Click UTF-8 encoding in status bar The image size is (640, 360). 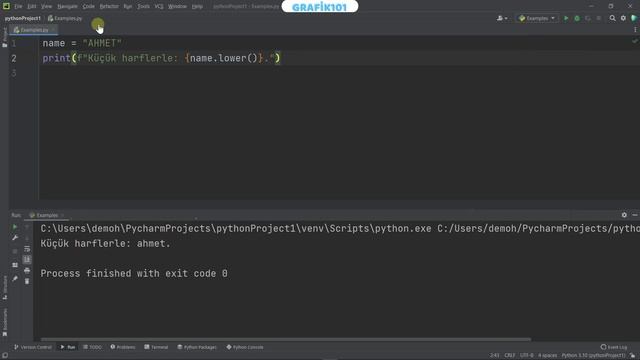(527, 356)
